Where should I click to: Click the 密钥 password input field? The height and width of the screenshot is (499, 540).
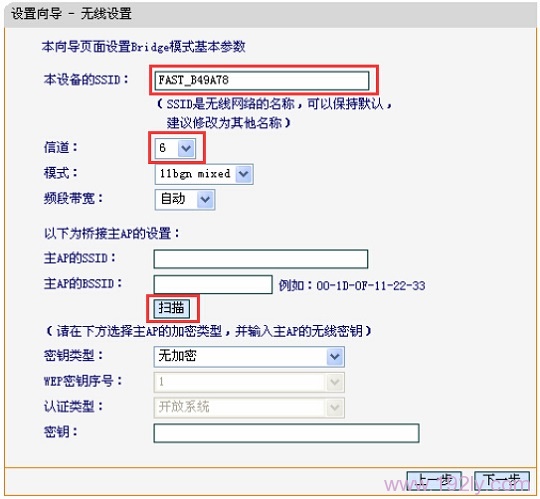(286, 433)
